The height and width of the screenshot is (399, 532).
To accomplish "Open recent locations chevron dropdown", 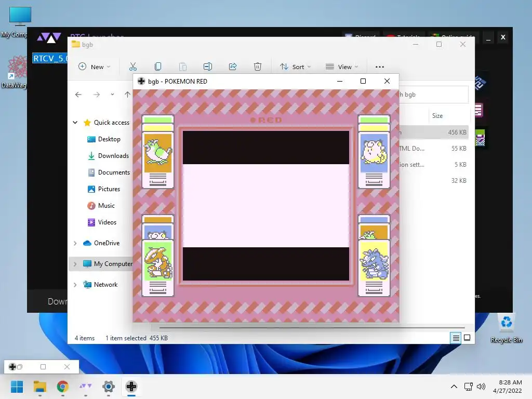I will tap(112, 95).
